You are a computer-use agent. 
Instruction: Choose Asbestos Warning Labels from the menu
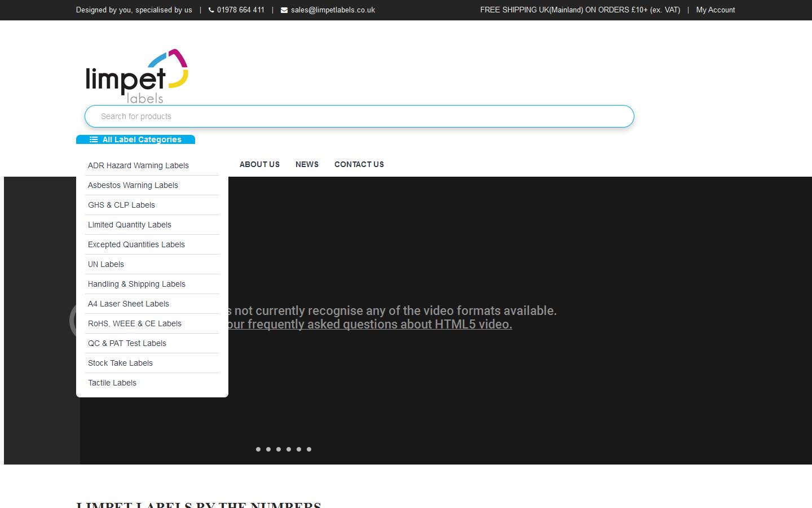pyautogui.click(x=133, y=185)
